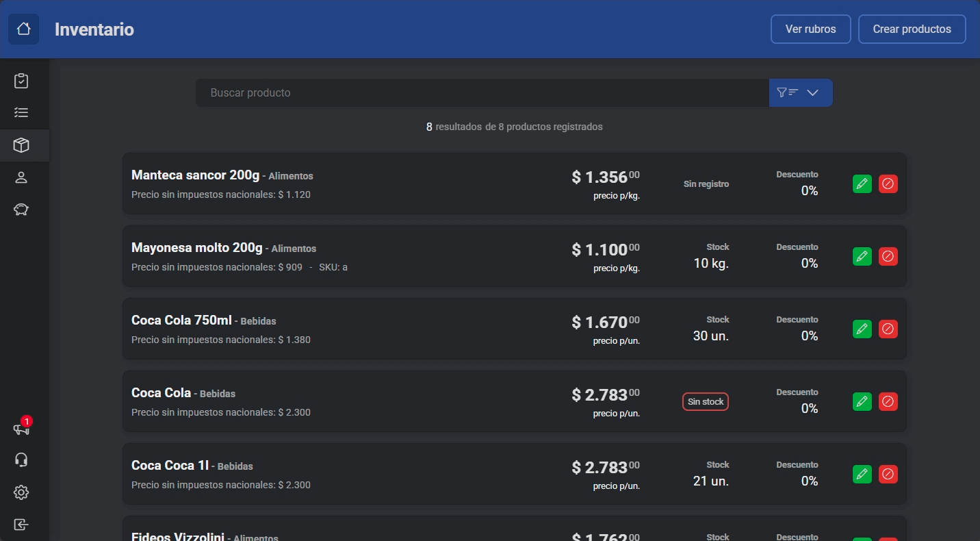Open the support headset icon
The width and height of the screenshot is (980, 541).
[x=21, y=460]
